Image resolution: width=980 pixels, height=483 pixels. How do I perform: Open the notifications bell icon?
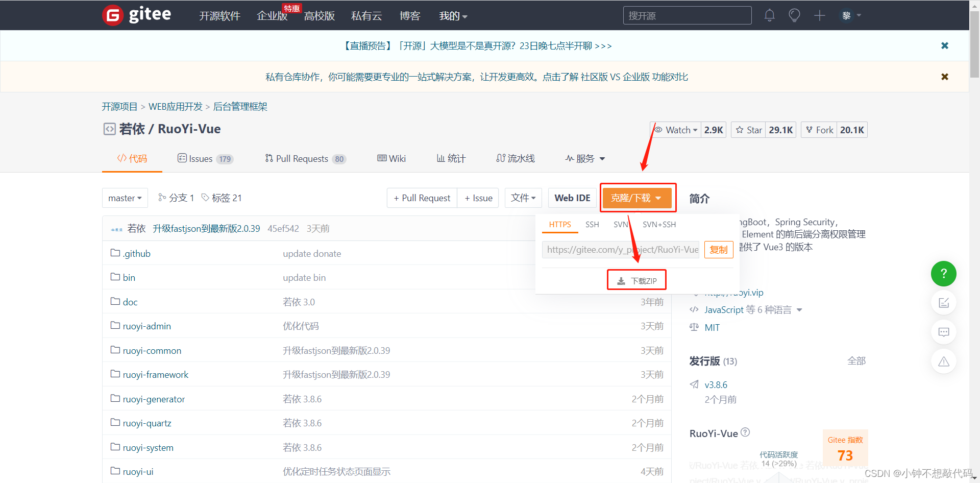(x=769, y=15)
